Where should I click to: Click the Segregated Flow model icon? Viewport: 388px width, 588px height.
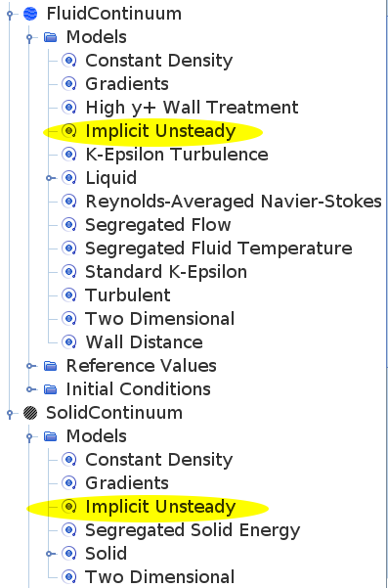click(x=69, y=225)
